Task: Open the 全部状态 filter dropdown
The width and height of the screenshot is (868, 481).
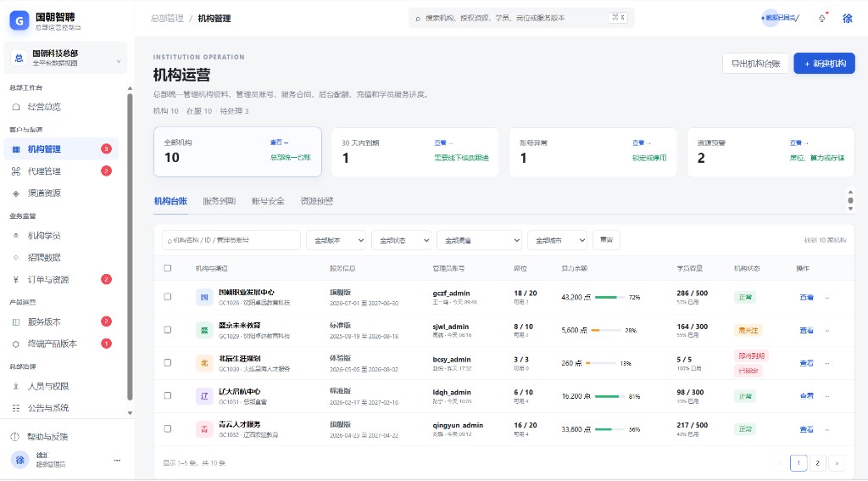Action: tap(401, 241)
